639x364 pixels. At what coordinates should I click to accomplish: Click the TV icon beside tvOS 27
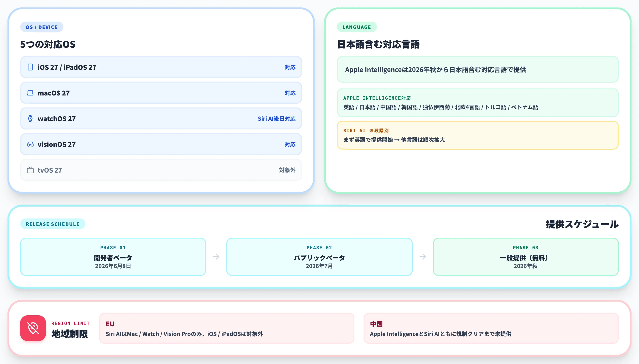pyautogui.click(x=30, y=170)
